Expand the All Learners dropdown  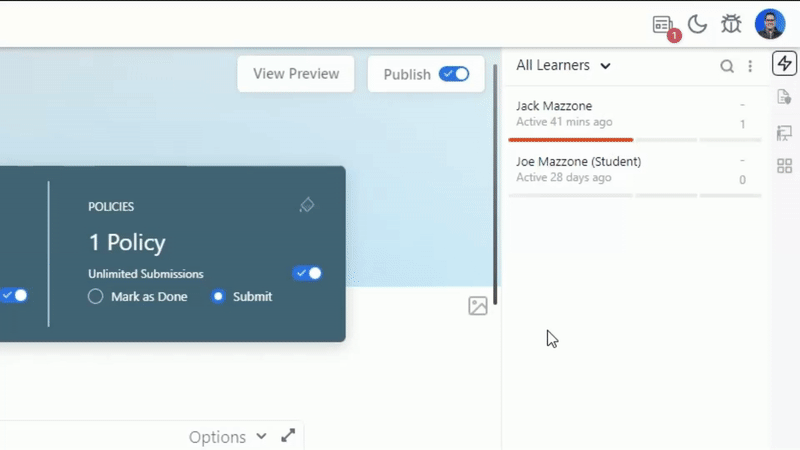563,66
